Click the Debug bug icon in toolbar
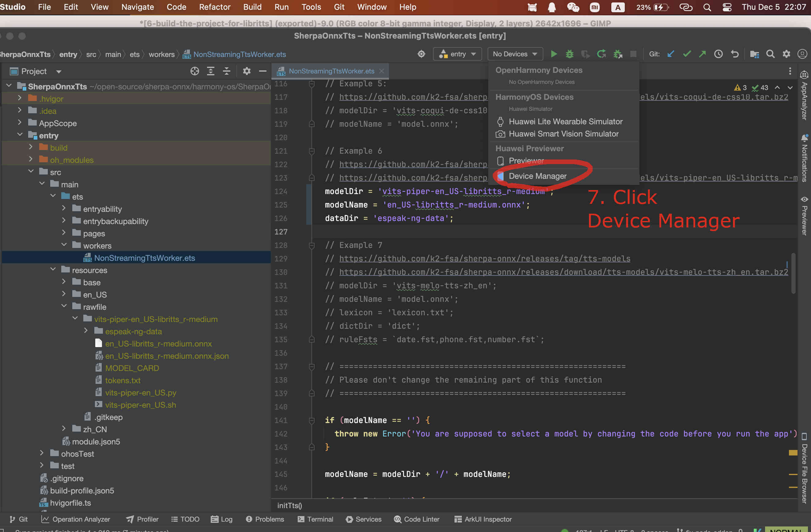811x532 pixels. coord(569,54)
